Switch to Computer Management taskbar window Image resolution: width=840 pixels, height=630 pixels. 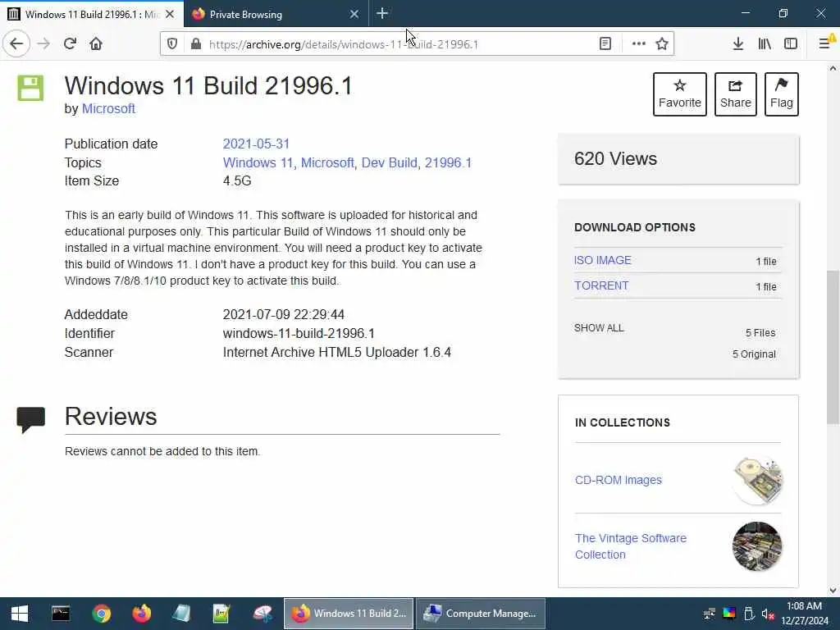pyautogui.click(x=481, y=614)
